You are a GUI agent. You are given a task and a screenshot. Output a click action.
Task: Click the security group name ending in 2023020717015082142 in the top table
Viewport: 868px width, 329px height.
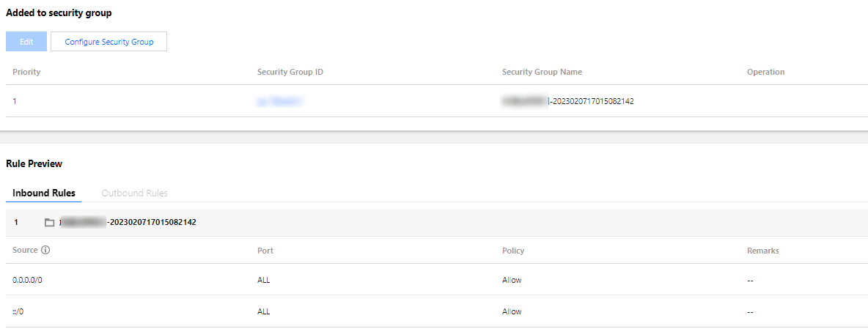[x=567, y=101]
